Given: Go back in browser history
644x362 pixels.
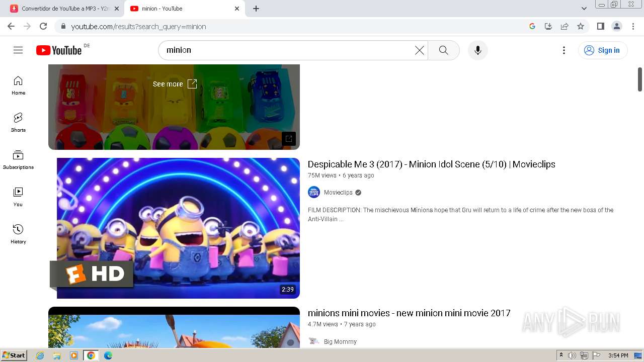Looking at the screenshot, I should tap(11, 26).
